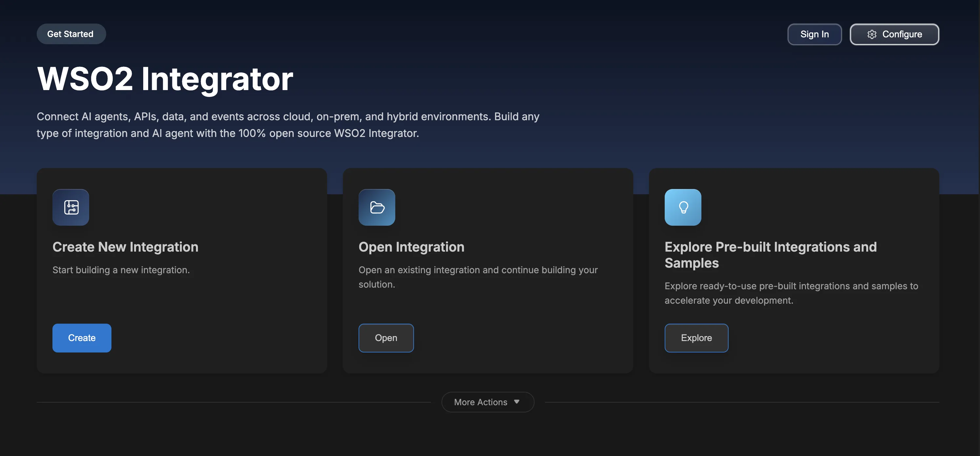Click the Create New Integration heading

coord(126,247)
